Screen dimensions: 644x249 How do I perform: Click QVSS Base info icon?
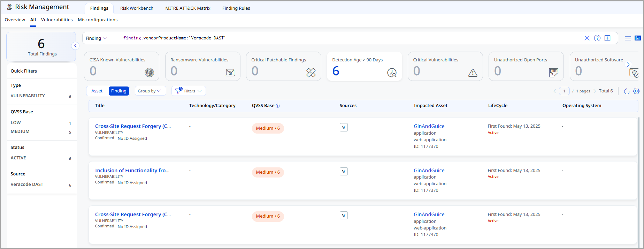click(278, 106)
